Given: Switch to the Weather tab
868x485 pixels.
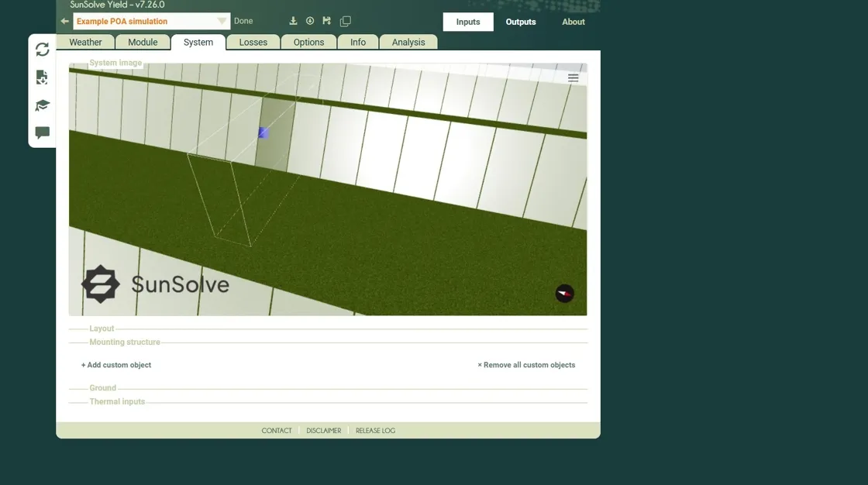Looking at the screenshot, I should (85, 43).
